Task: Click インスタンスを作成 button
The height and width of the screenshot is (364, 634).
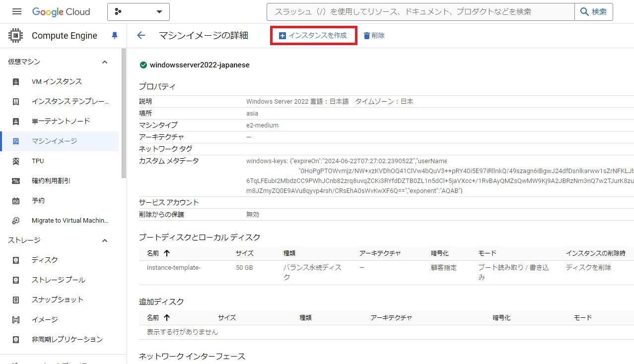Action: 313,36
